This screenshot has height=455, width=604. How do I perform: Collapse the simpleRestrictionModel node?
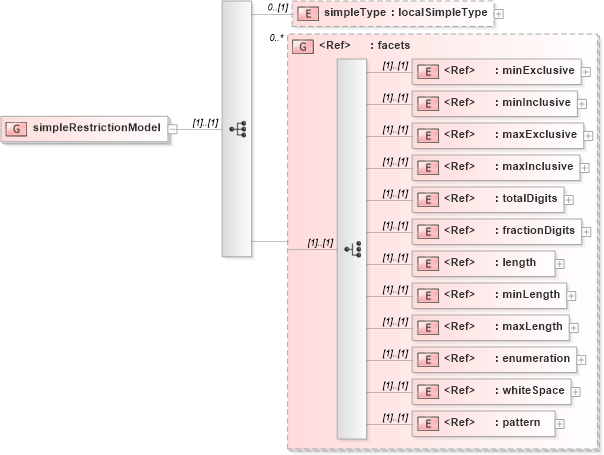pyautogui.click(x=173, y=128)
